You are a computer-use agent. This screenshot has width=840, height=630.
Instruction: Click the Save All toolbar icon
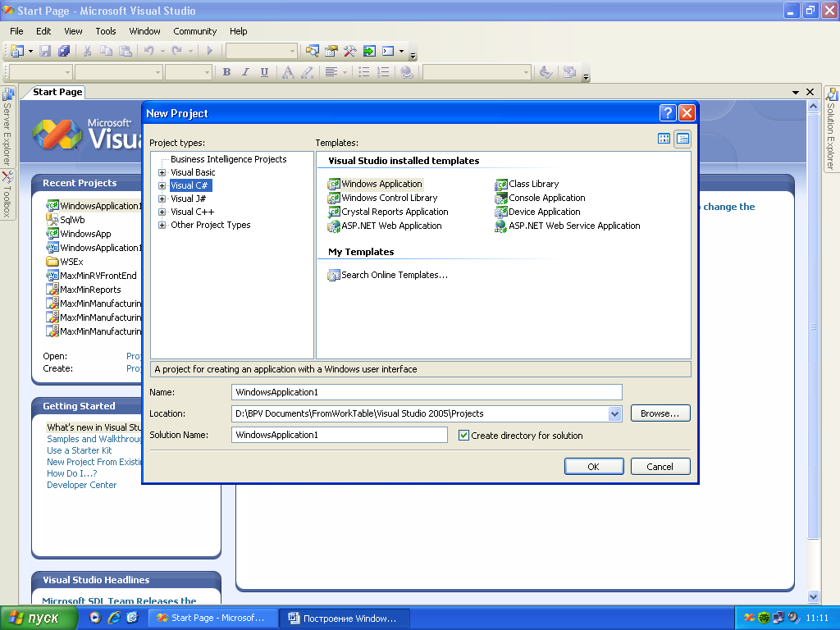(64, 51)
